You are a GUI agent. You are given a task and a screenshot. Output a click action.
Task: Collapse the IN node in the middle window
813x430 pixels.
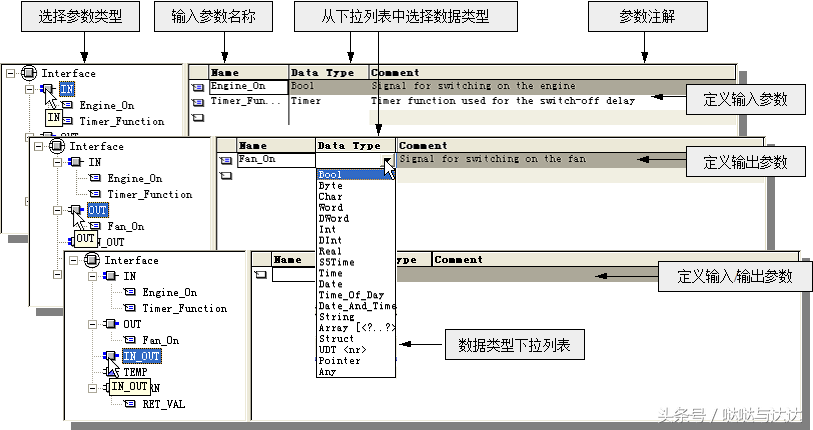(58, 162)
